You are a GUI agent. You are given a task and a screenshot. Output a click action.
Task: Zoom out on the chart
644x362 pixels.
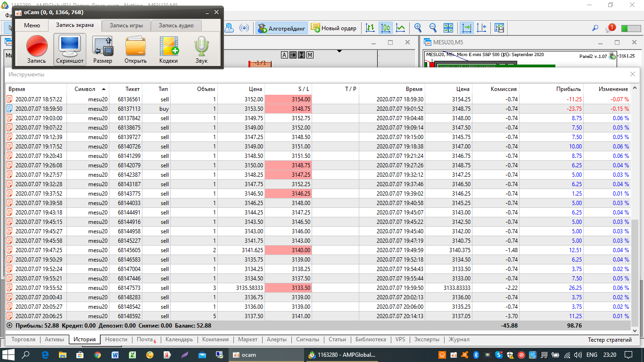(x=433, y=28)
